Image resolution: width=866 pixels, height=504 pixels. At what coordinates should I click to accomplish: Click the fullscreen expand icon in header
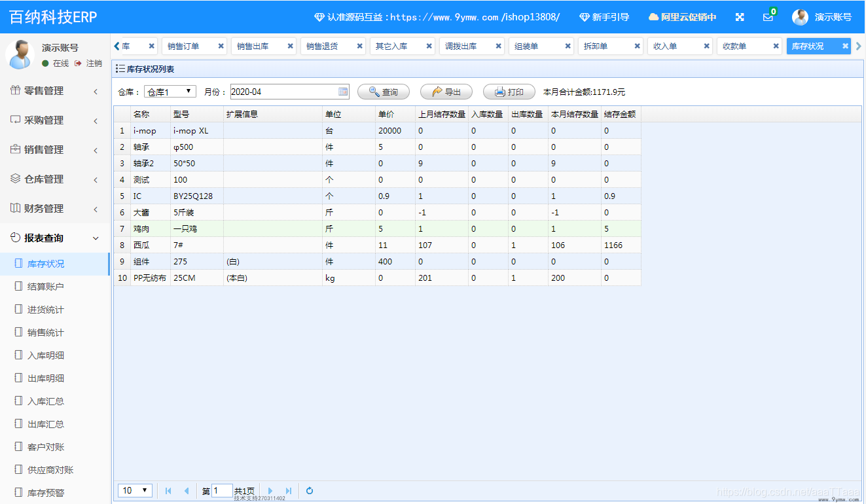pyautogui.click(x=740, y=17)
